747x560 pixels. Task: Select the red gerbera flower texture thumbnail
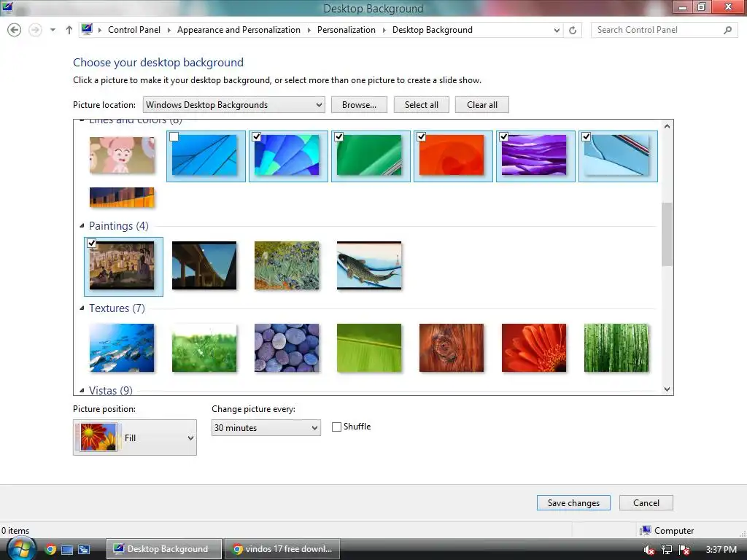534,348
